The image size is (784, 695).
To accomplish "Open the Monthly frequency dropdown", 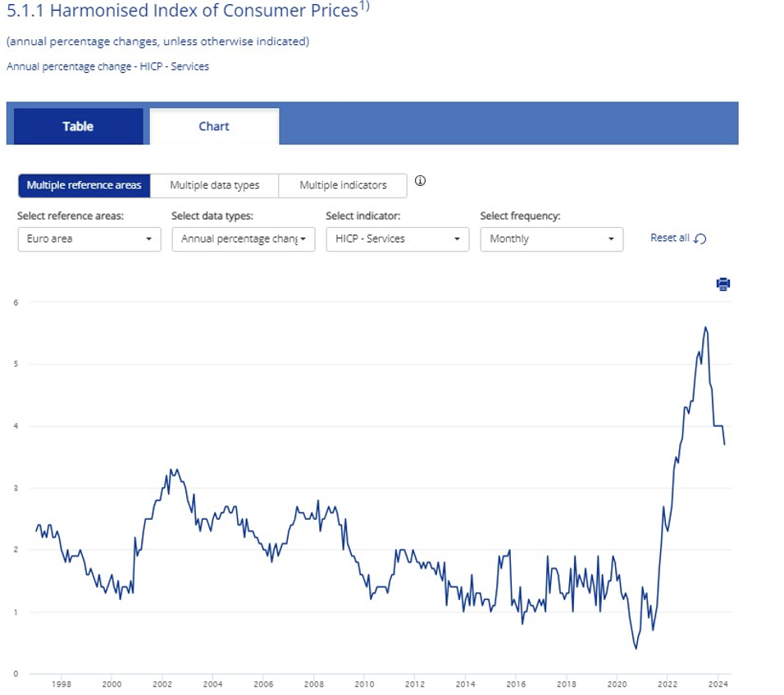I will tap(551, 239).
